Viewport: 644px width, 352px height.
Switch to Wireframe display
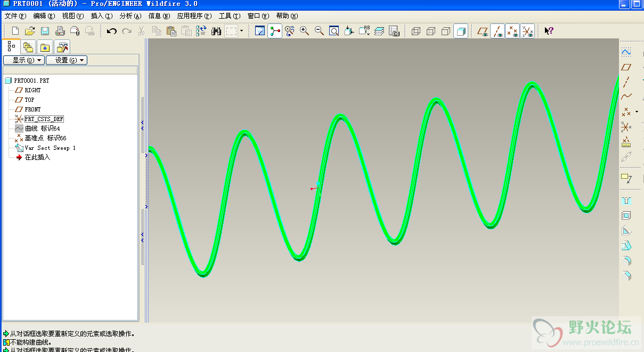click(x=417, y=31)
